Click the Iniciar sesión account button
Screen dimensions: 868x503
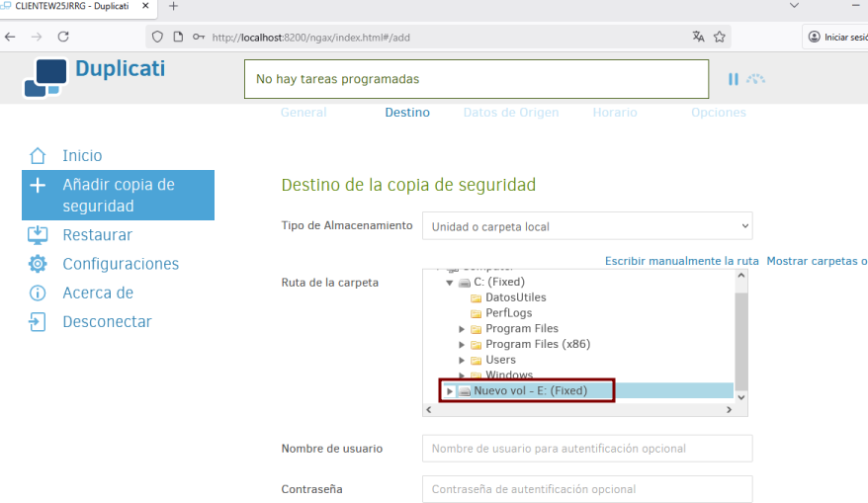pyautogui.click(x=836, y=38)
